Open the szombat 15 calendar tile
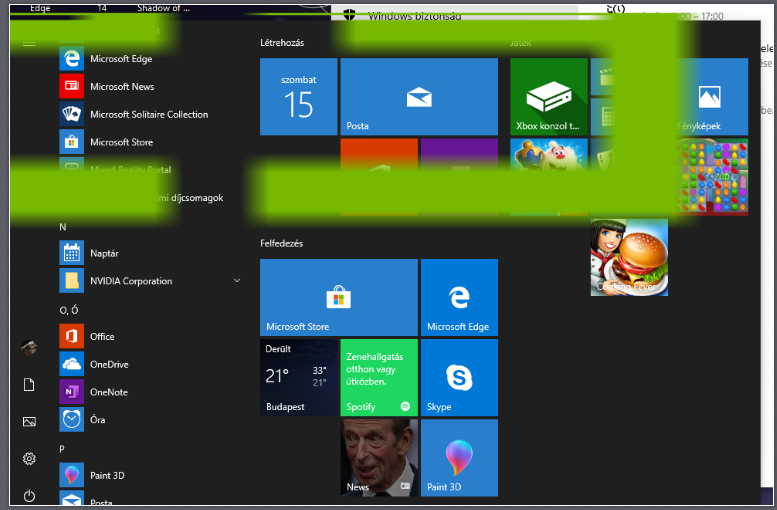 (x=299, y=97)
